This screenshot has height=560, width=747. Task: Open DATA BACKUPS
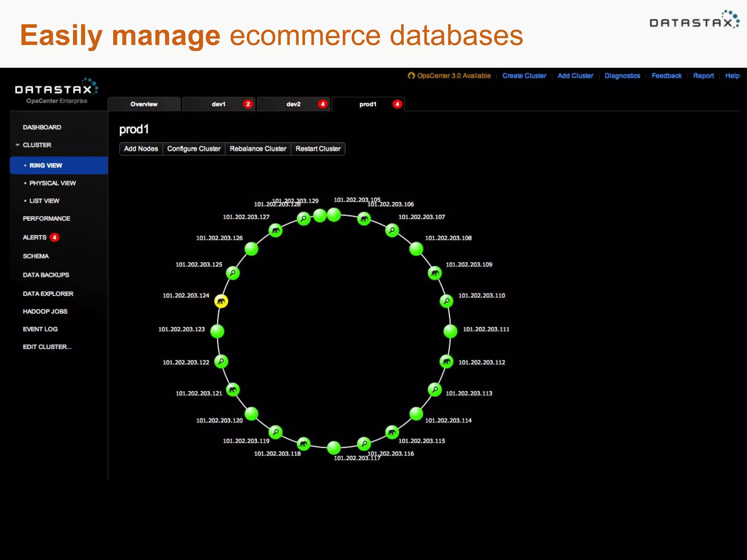46,275
